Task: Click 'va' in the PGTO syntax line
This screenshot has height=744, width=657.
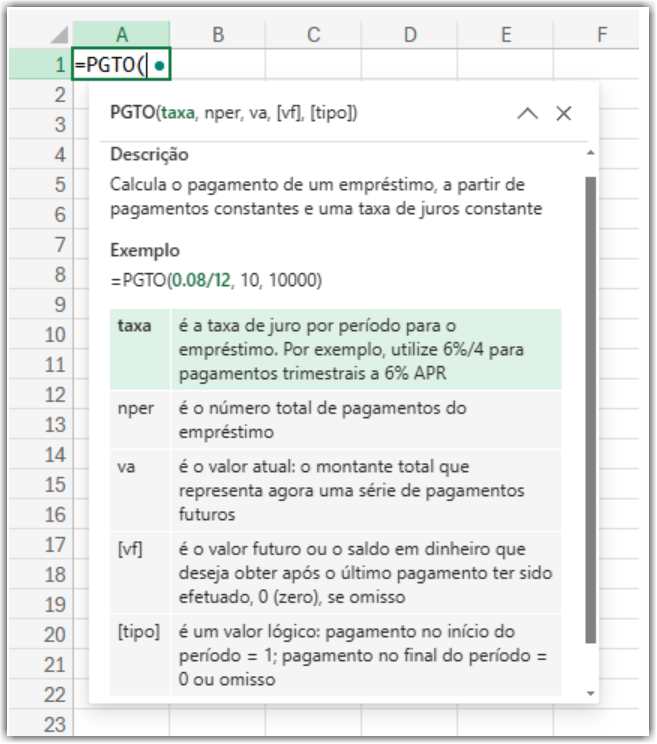Action: [x=258, y=113]
